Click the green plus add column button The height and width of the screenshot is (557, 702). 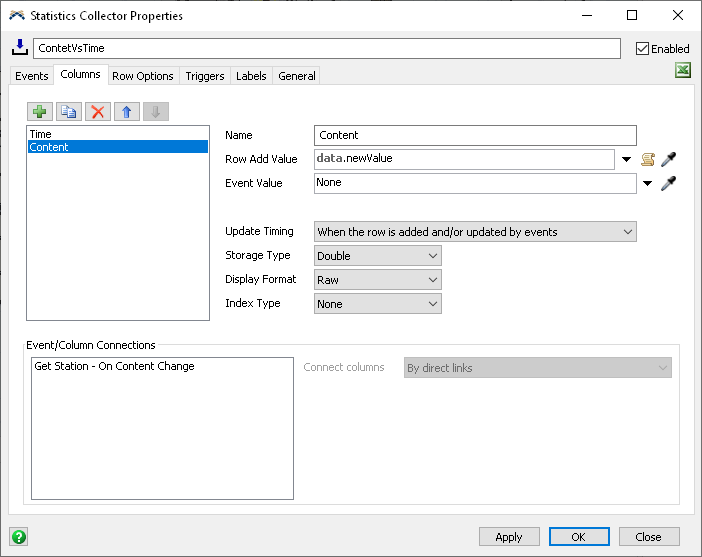pyautogui.click(x=39, y=112)
